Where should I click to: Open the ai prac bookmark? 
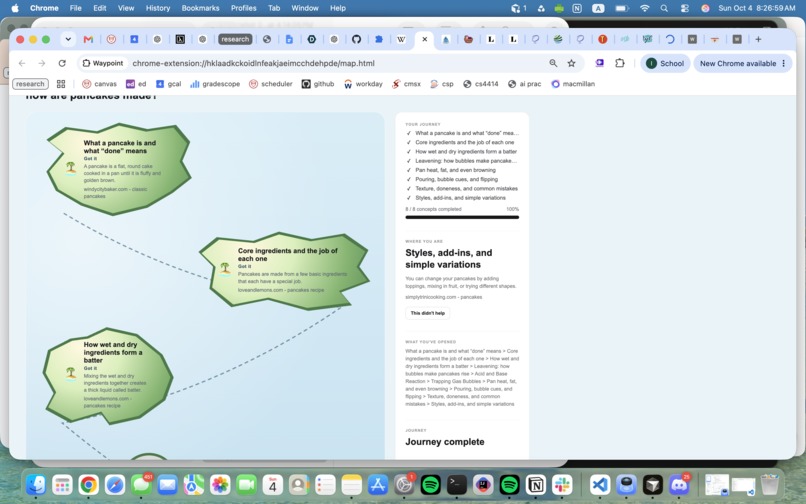pyautogui.click(x=524, y=84)
